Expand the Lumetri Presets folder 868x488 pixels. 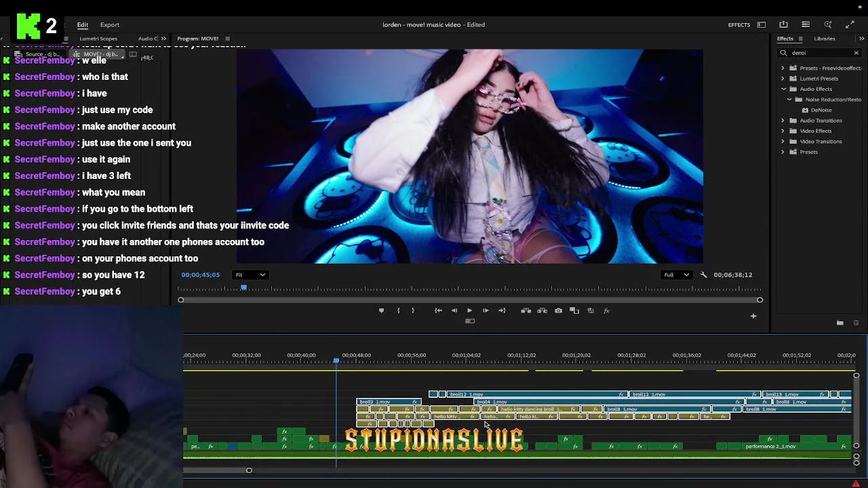point(783,79)
